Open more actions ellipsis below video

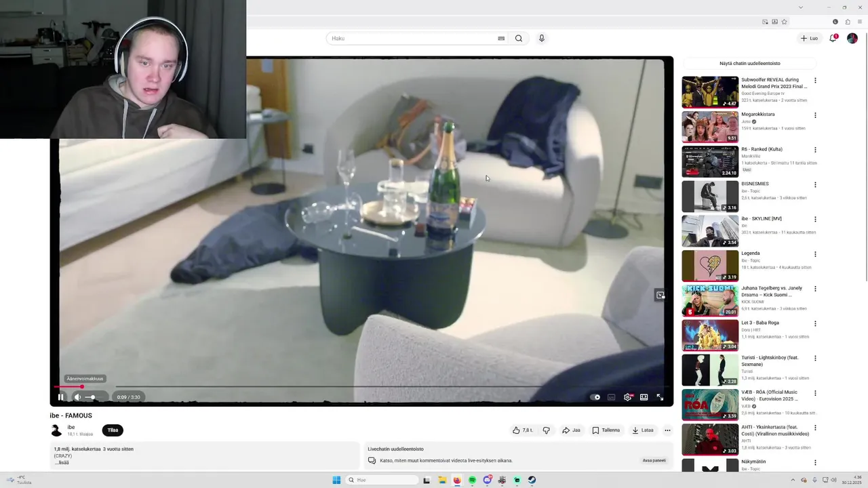(667, 430)
